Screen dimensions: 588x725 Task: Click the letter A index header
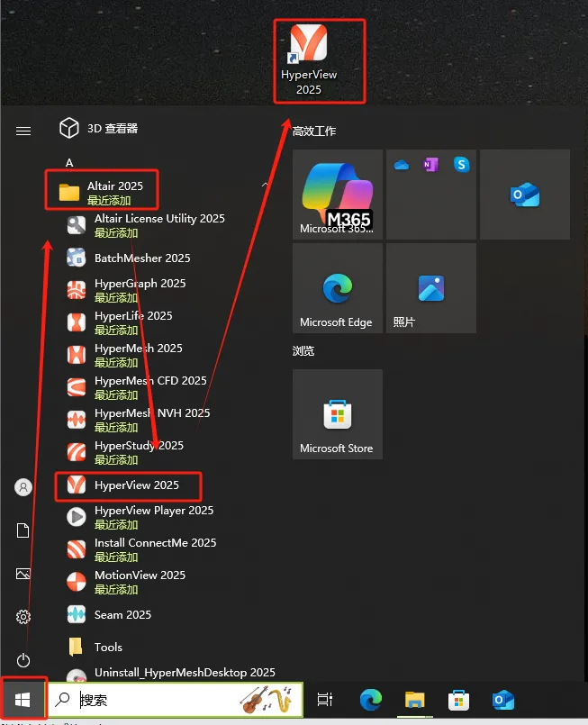[69, 163]
